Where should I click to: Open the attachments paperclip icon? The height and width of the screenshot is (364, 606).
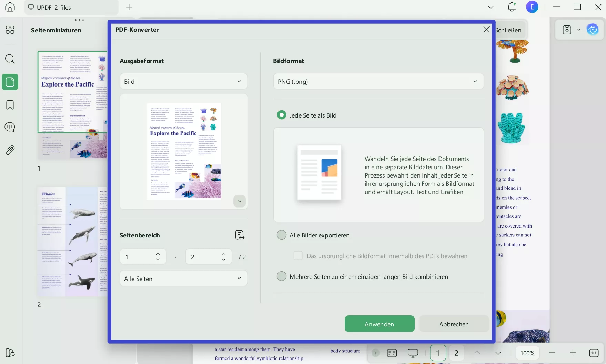10,150
